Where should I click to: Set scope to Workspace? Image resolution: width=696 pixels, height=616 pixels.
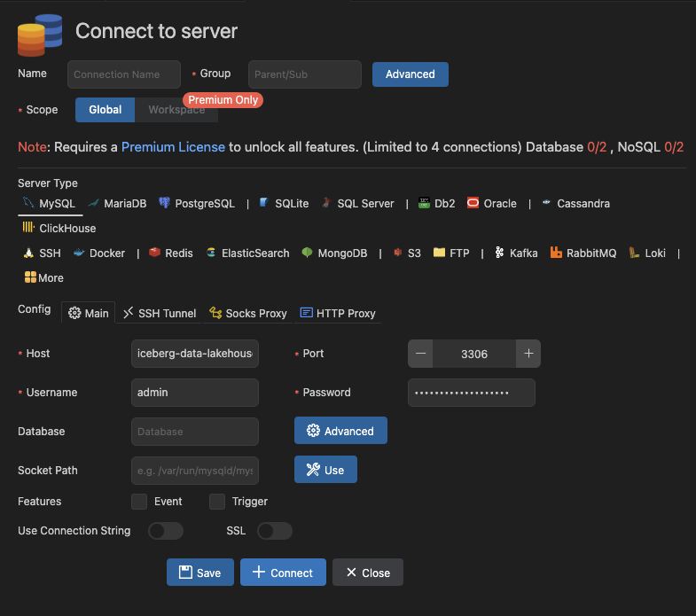point(176,110)
